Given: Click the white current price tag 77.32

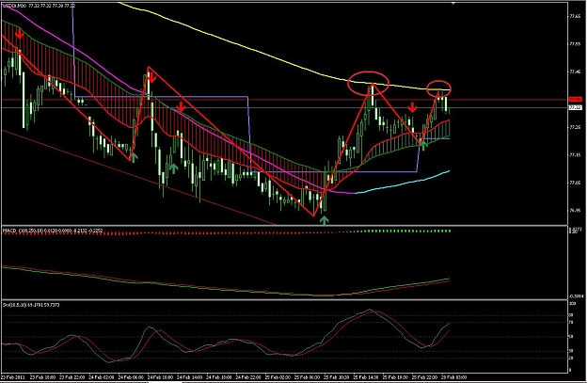Looking at the screenshot, I should pyautogui.click(x=575, y=107).
